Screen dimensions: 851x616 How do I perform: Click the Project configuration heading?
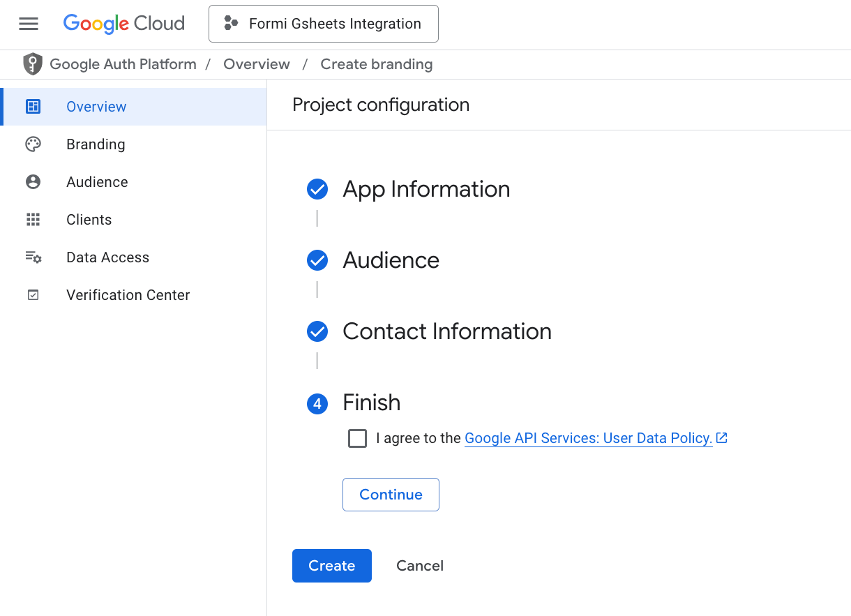pos(381,105)
